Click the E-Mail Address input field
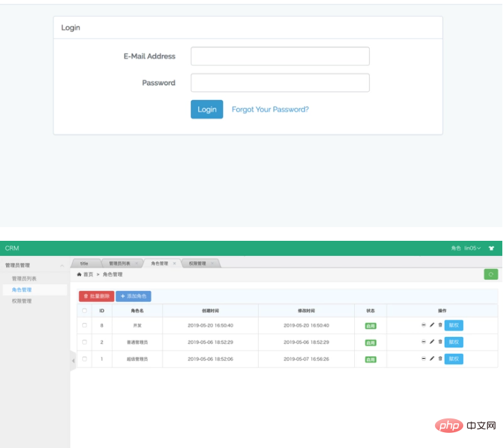503x448 pixels. tap(280, 56)
